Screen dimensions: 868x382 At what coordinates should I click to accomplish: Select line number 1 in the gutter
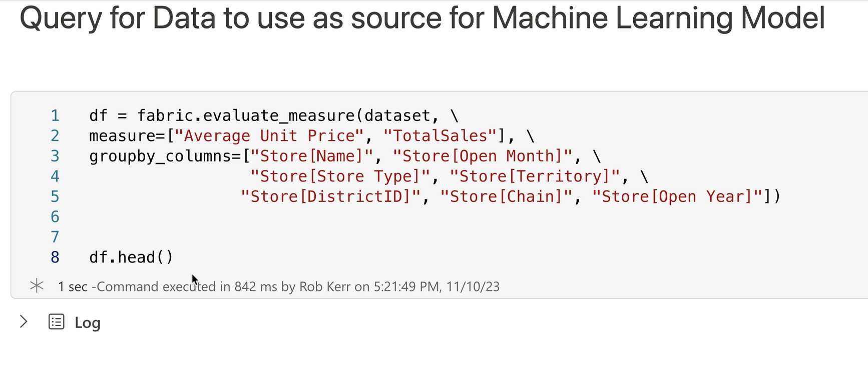55,115
